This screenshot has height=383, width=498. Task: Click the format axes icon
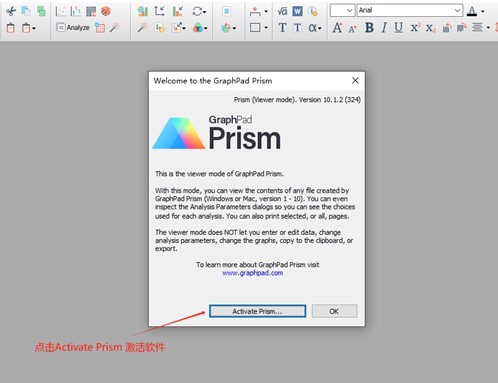point(159,11)
